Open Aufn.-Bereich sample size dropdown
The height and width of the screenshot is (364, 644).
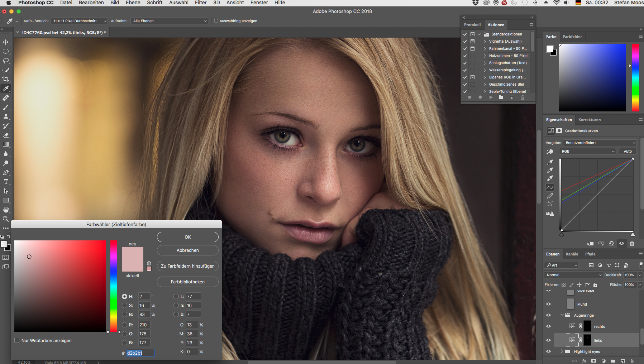tap(79, 21)
